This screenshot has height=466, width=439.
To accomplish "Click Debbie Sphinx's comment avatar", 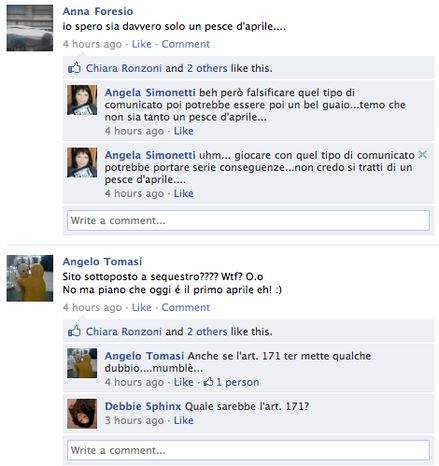I will tap(82, 413).
